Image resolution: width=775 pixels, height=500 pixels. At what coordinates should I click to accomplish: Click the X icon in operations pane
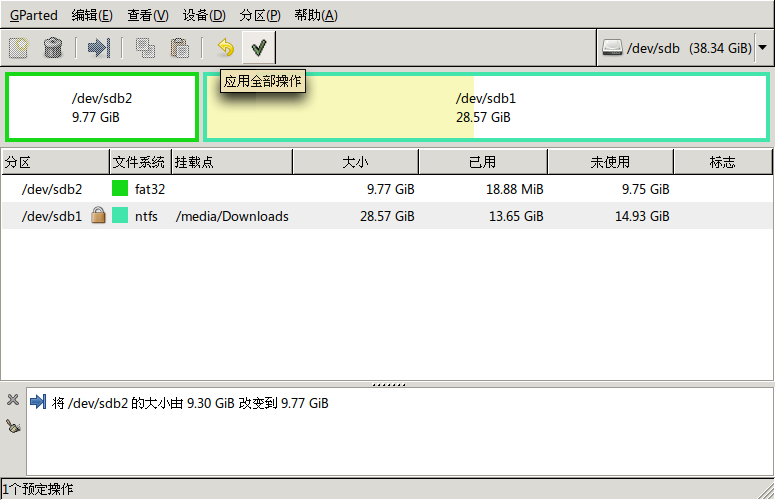click(x=13, y=400)
